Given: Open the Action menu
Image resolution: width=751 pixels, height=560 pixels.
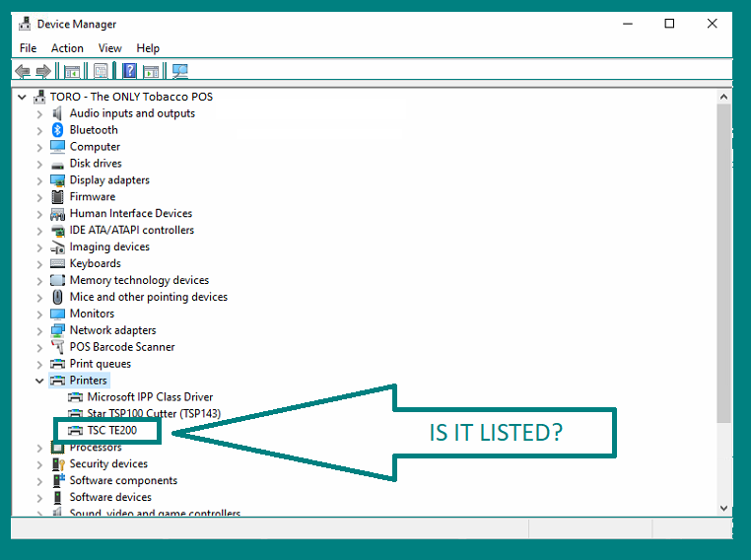Looking at the screenshot, I should (x=67, y=48).
